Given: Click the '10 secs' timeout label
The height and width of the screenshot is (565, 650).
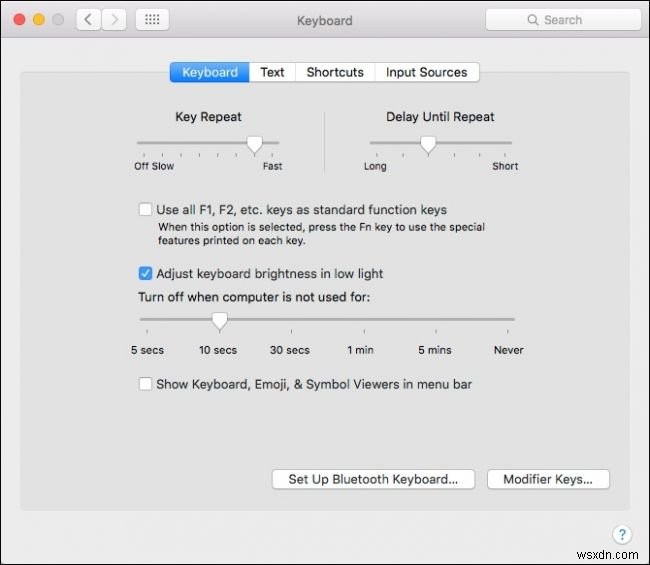Looking at the screenshot, I should tap(218, 350).
